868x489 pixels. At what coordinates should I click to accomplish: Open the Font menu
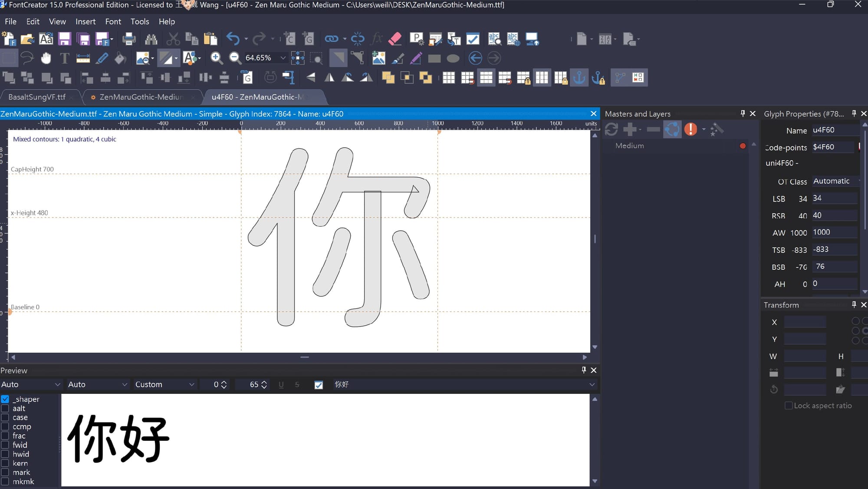click(x=113, y=21)
